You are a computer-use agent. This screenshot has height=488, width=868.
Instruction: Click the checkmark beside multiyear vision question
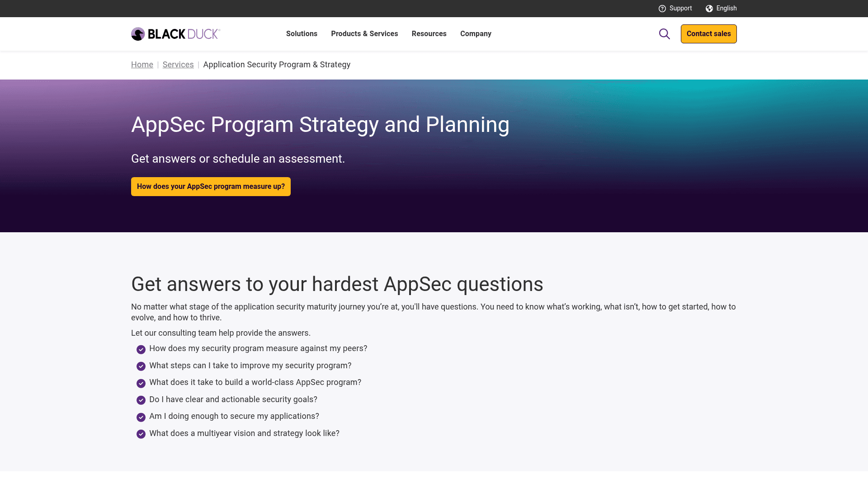(x=141, y=434)
